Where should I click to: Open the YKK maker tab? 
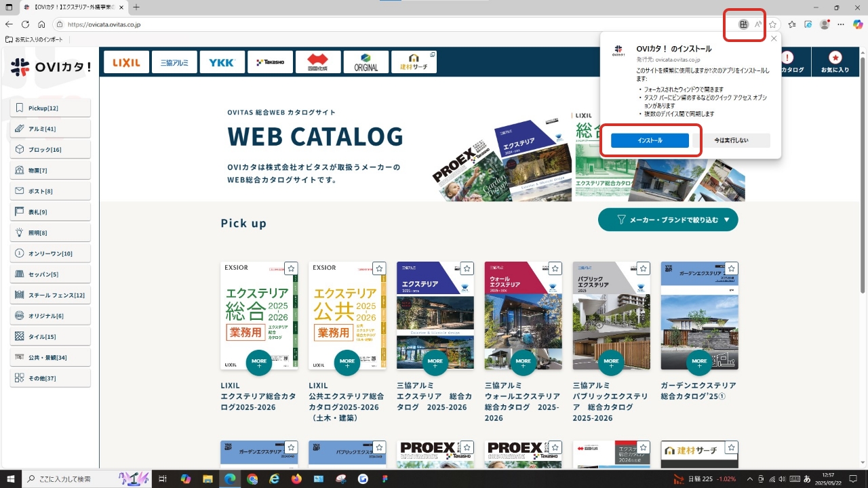pyautogui.click(x=222, y=62)
